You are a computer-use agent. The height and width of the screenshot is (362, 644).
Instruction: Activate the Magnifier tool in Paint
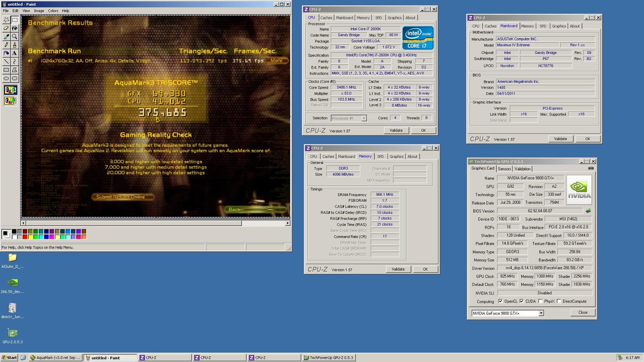14,37
